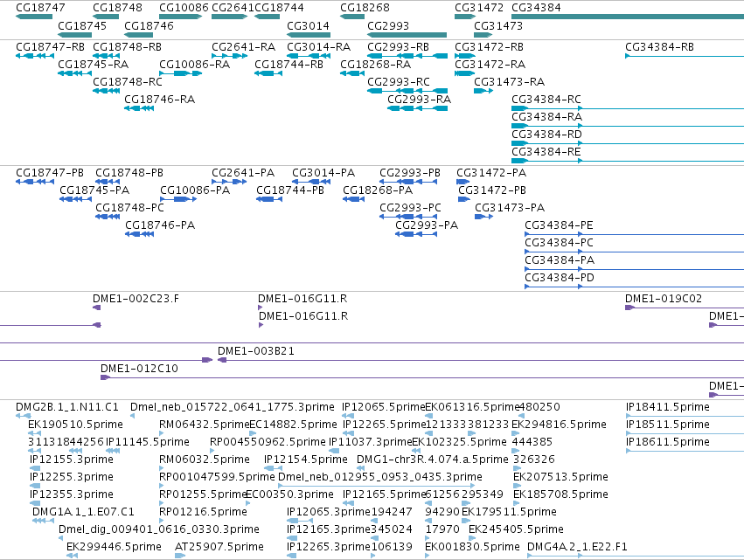Open transcript CG2993-RC

point(399,81)
